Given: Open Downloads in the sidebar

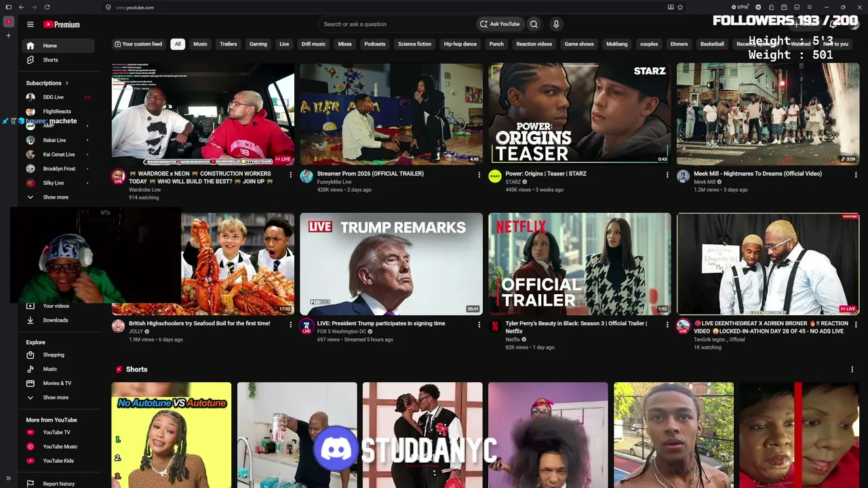Looking at the screenshot, I should (x=56, y=320).
